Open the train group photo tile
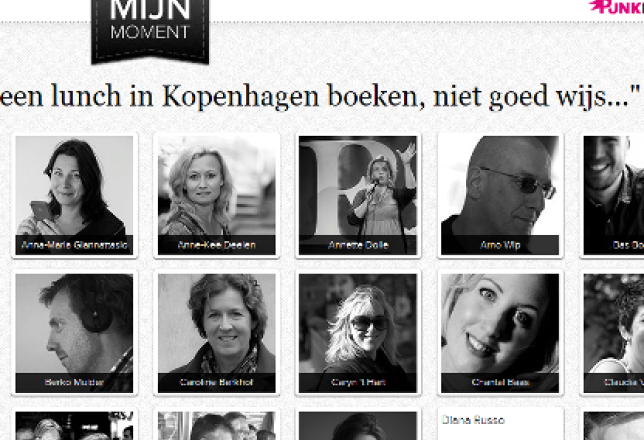Screen dimensions: 644x440 pyautogui.click(x=216, y=426)
